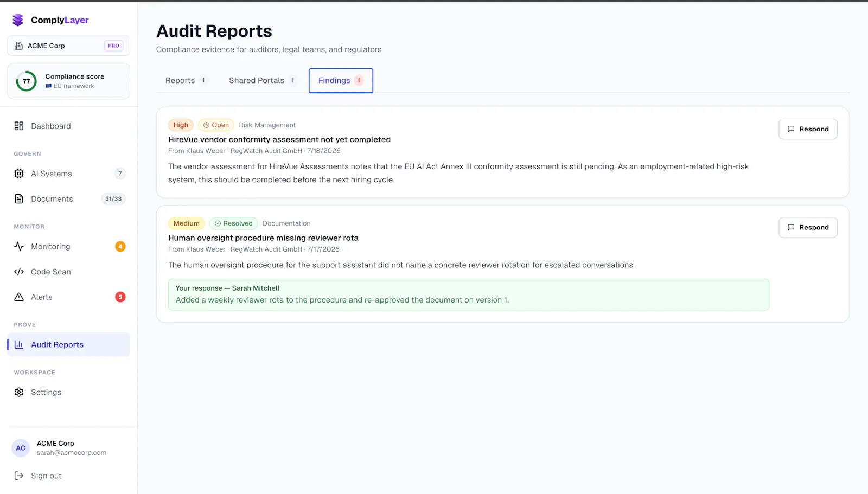This screenshot has height=494, width=868.
Task: Click the Monitoring pulse icon
Action: coord(19,246)
